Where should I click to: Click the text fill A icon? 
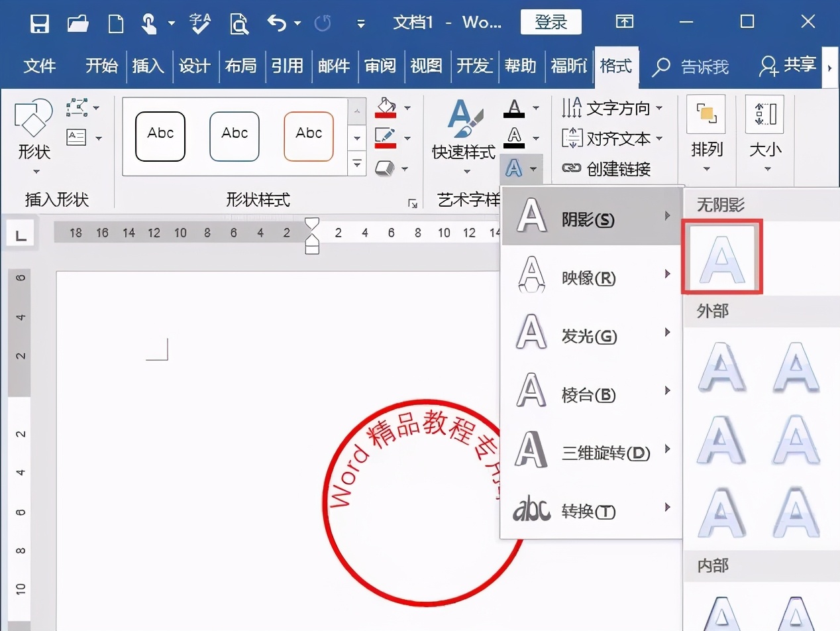(514, 108)
